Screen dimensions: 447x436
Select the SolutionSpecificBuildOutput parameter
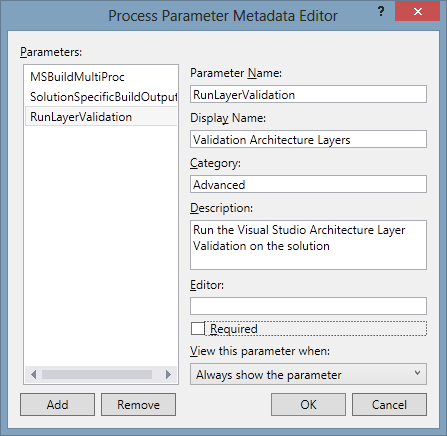pyautogui.click(x=101, y=97)
